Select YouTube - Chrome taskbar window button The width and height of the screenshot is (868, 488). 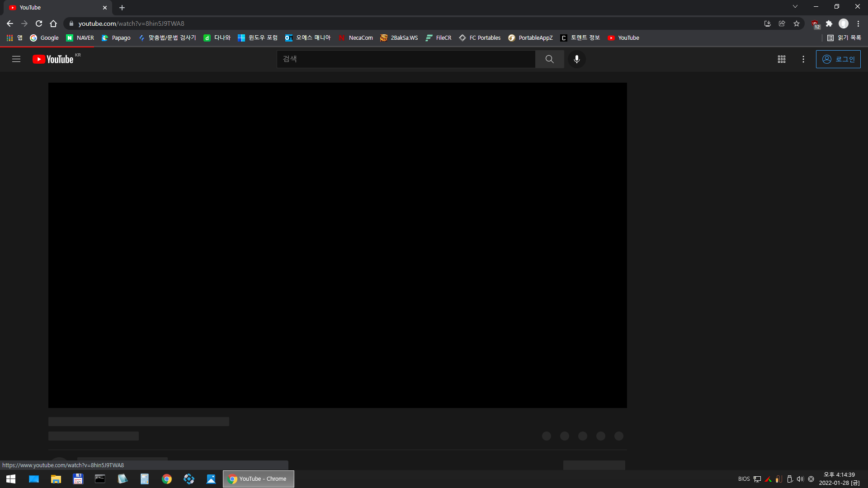[258, 479]
